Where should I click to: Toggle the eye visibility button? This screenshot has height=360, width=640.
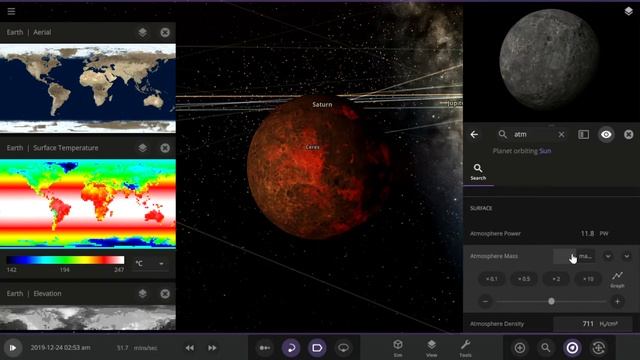(x=606, y=134)
